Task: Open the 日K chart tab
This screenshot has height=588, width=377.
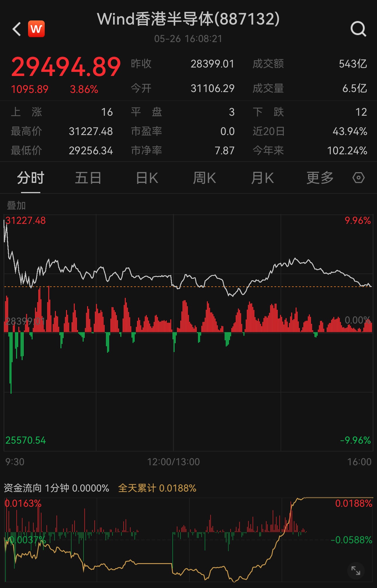Action: pyautogui.click(x=147, y=178)
